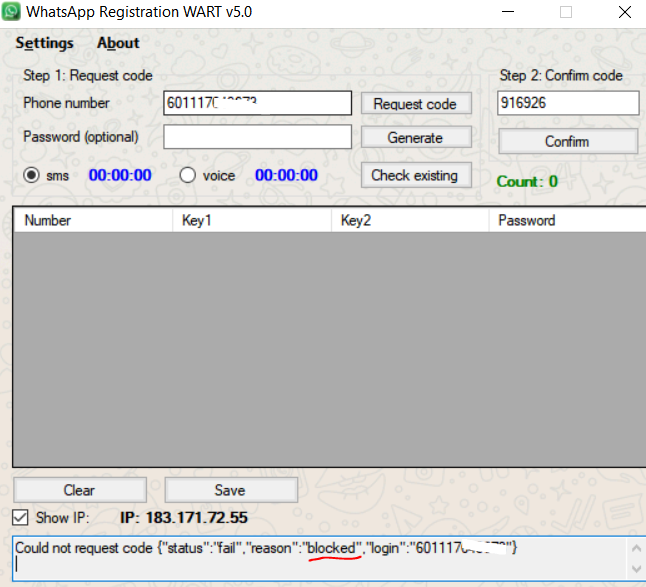This screenshot has width=646, height=587.
Task: Click the Number column header
Action: (93, 220)
